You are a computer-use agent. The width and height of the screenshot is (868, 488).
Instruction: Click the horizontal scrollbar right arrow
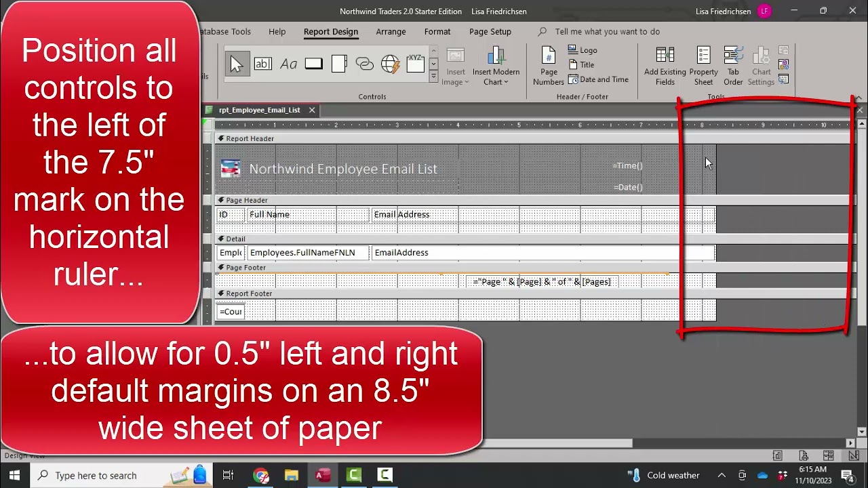pos(850,443)
